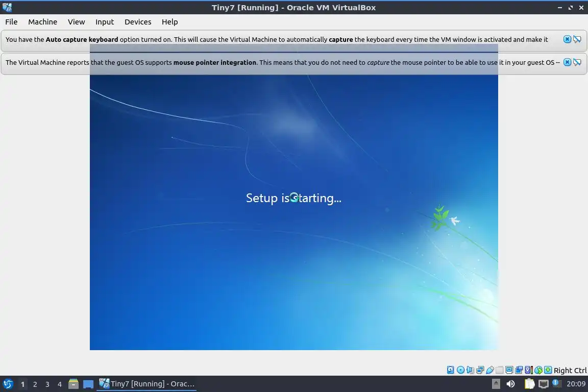Click the mouse pointer integration notification text
Image resolution: width=588 pixels, height=392 pixels.
point(282,62)
